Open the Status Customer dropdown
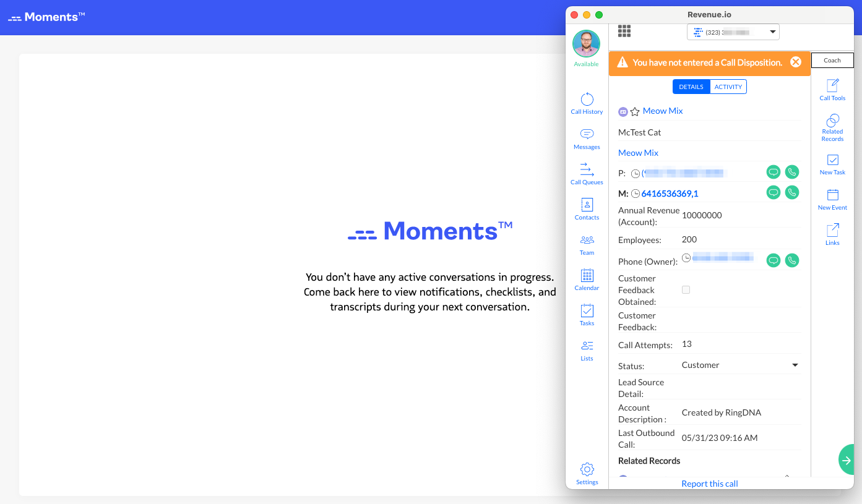Viewport: 862px width, 504px height. (740, 365)
